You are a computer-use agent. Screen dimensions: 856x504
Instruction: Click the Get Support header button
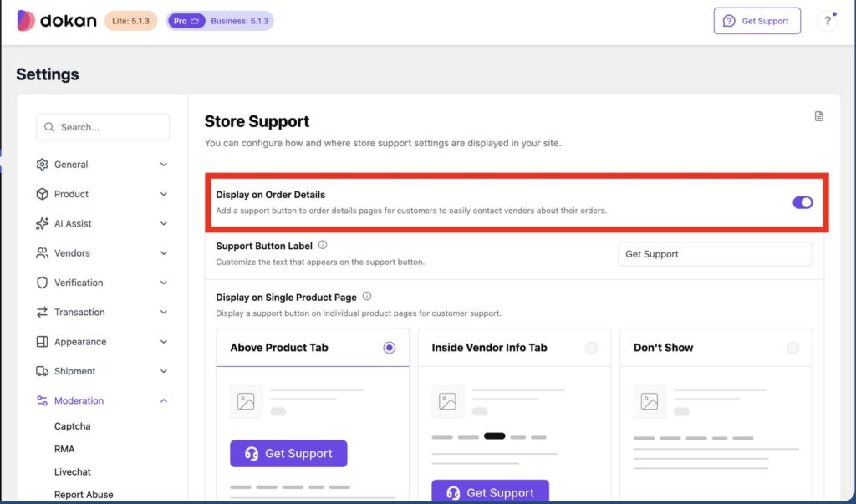click(x=757, y=21)
